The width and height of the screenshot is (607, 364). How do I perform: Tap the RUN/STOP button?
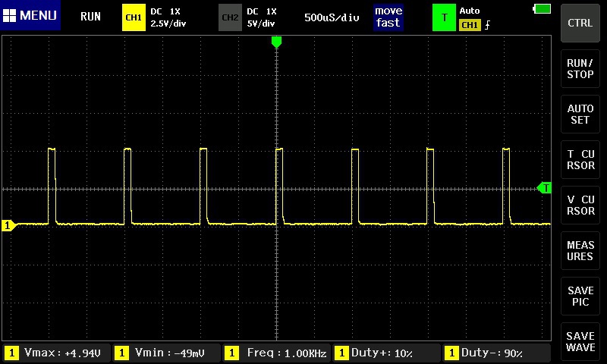(580, 68)
